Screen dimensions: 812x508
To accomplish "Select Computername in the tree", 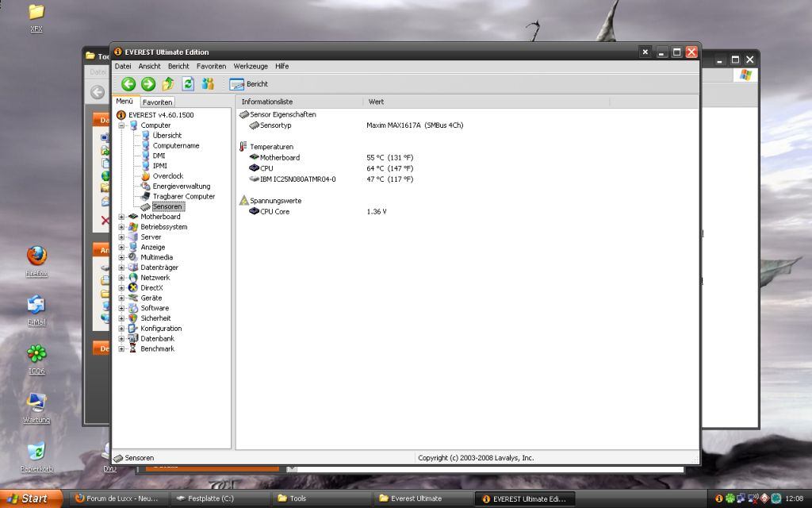I will tap(175, 146).
